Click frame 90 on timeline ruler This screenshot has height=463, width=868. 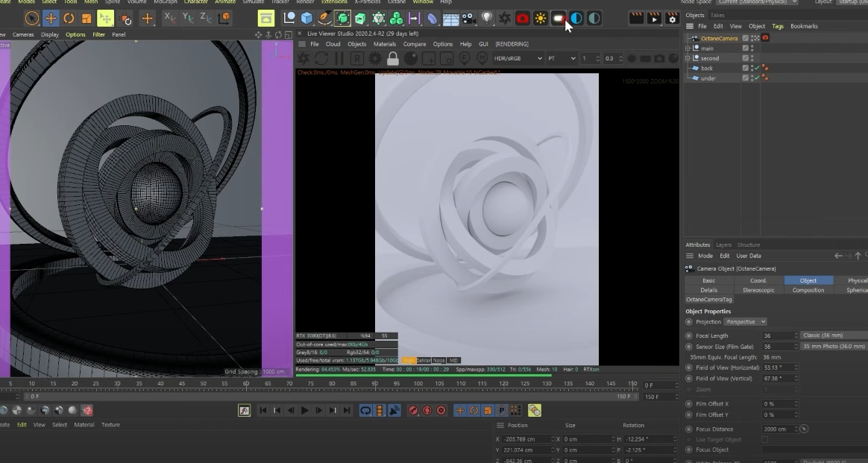click(x=375, y=383)
